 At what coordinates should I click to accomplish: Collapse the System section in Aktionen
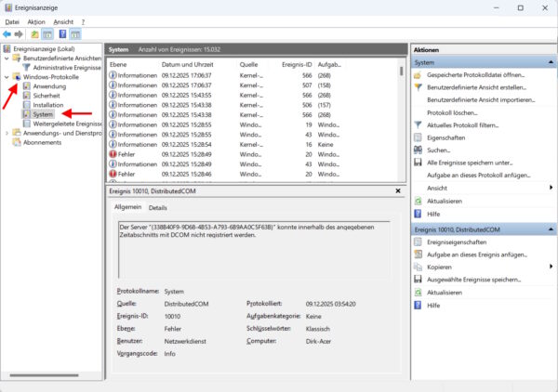coord(551,62)
